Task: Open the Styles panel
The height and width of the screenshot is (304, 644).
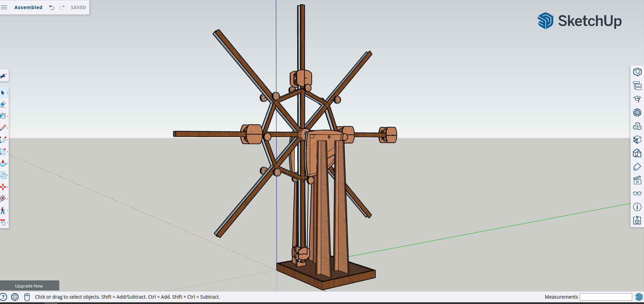Action: [x=637, y=153]
